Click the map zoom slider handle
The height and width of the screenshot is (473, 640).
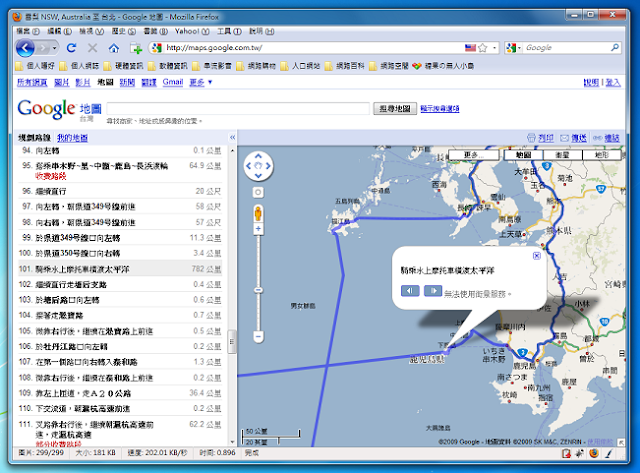(x=258, y=290)
